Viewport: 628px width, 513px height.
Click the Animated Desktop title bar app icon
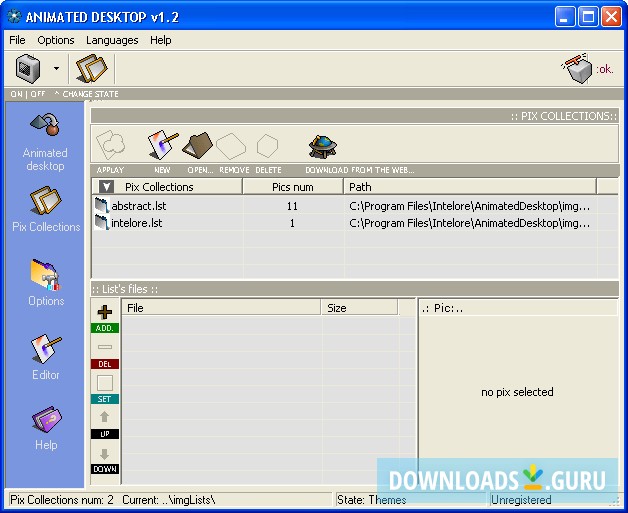pyautogui.click(x=14, y=16)
